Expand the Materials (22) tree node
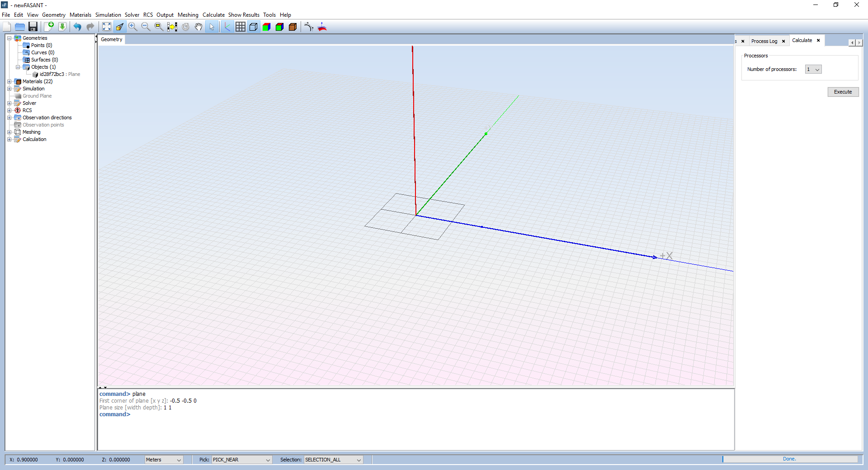Image resolution: width=868 pixels, height=470 pixels. click(x=9, y=81)
